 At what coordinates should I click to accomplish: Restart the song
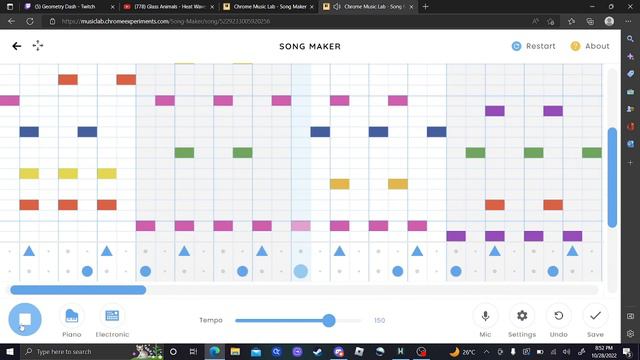point(533,46)
